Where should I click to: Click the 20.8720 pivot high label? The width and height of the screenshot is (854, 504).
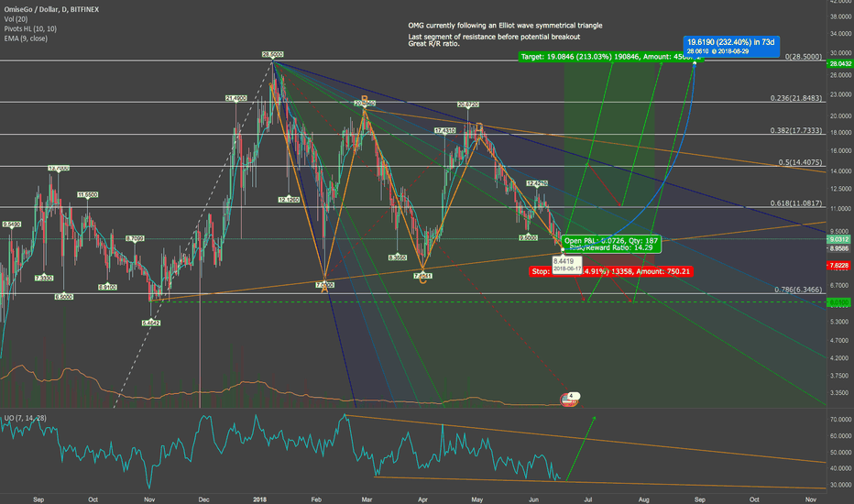(x=468, y=104)
